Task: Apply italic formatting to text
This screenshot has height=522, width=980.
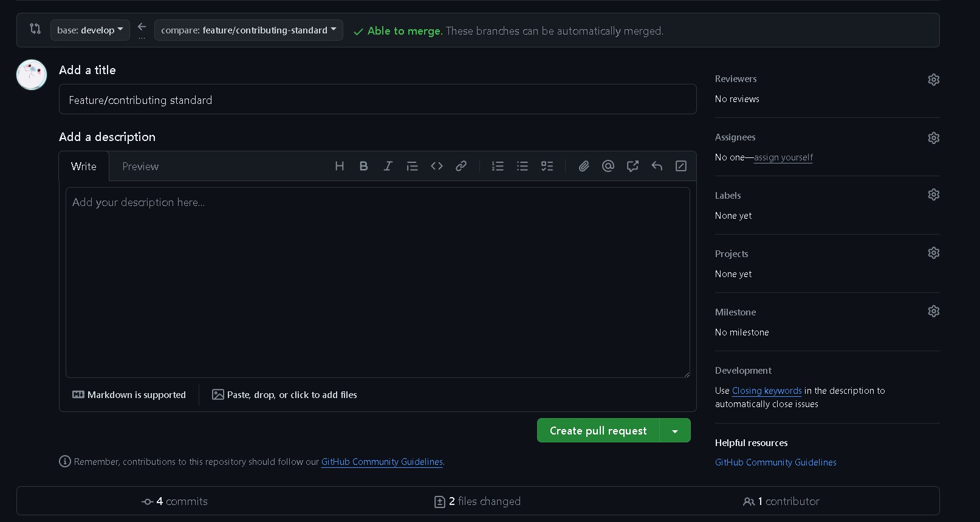Action: coord(388,166)
